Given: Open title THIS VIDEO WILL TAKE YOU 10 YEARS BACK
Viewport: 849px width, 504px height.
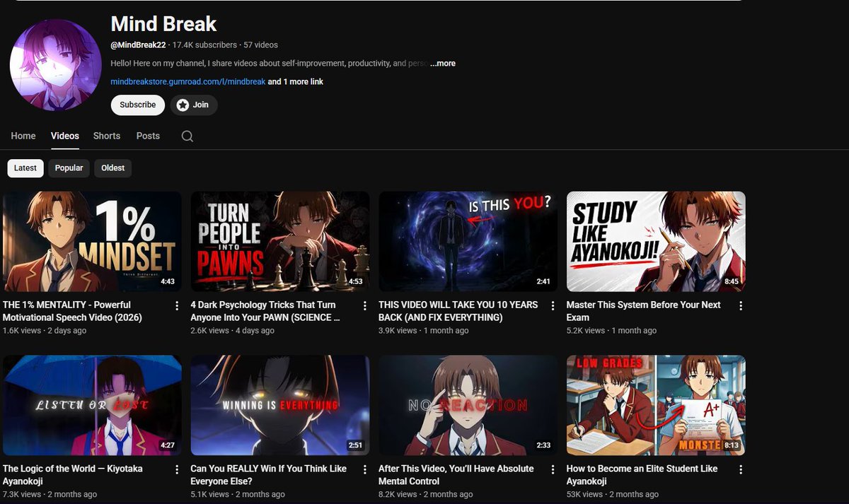Looking at the screenshot, I should tap(458, 311).
